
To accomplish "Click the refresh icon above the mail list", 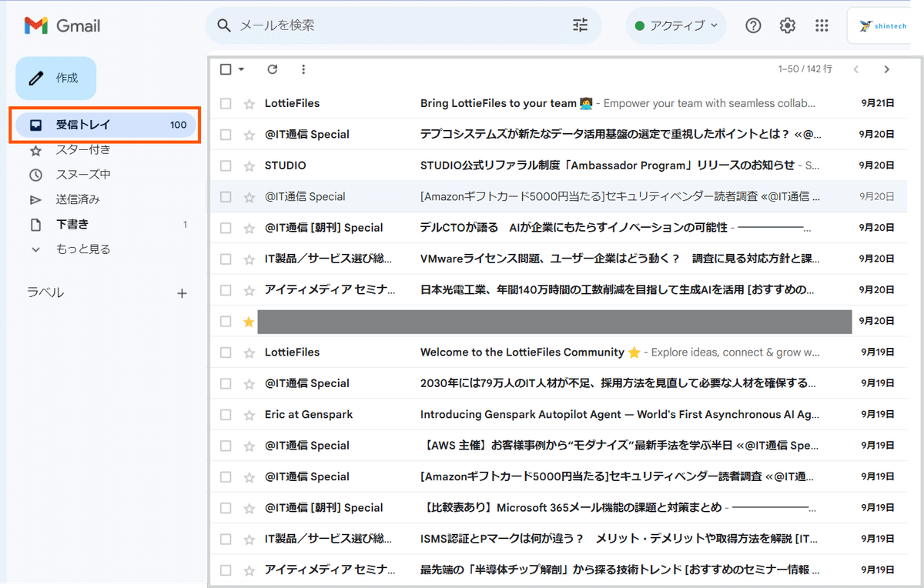I will pos(272,69).
